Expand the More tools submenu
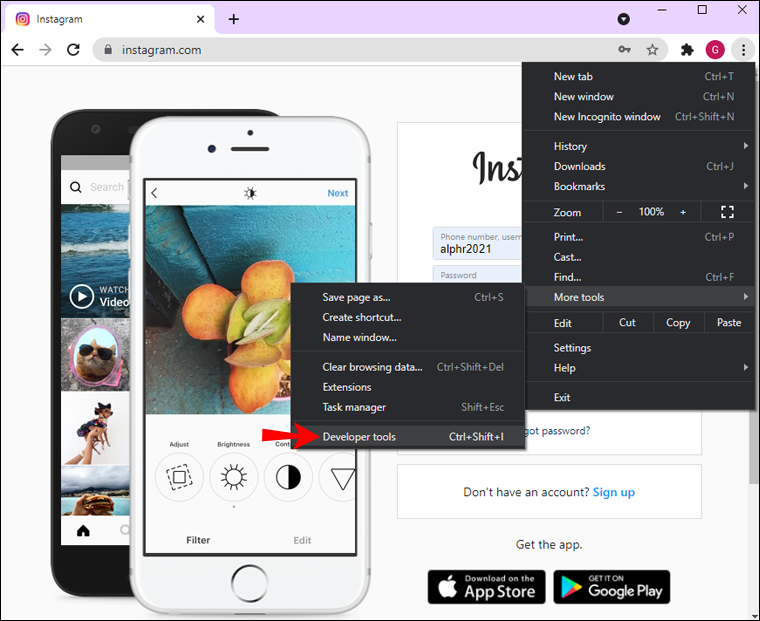 638,297
